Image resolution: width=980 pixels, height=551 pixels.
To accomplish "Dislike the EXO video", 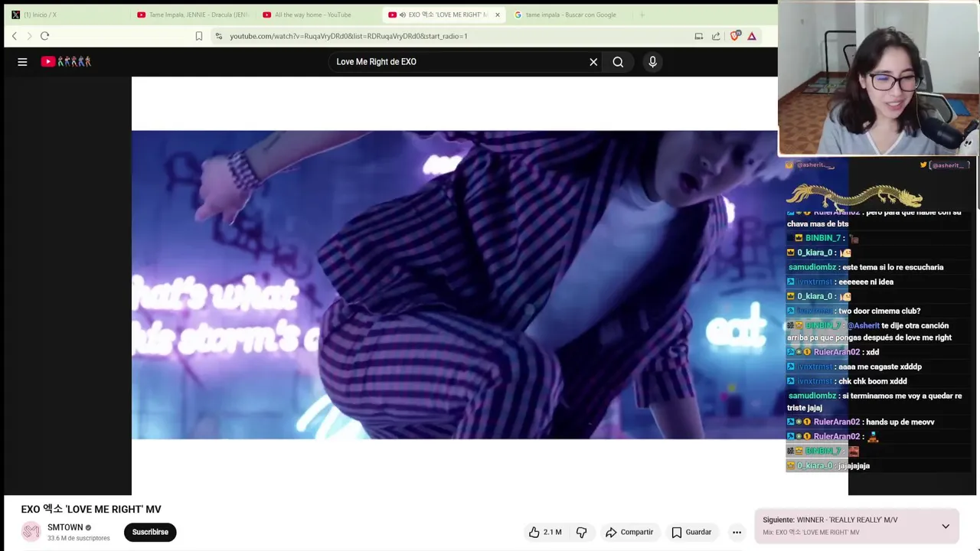I will [581, 532].
